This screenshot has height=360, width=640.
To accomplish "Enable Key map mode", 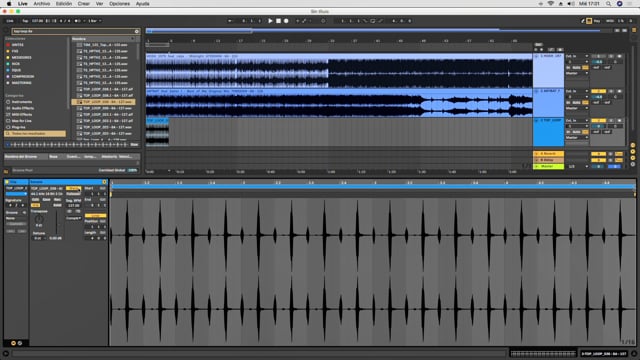I will tap(597, 21).
